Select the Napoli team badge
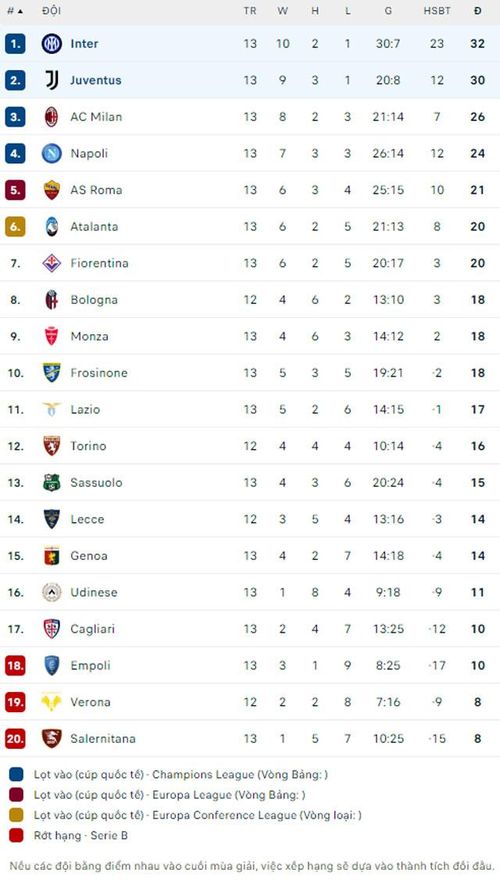 [52, 153]
